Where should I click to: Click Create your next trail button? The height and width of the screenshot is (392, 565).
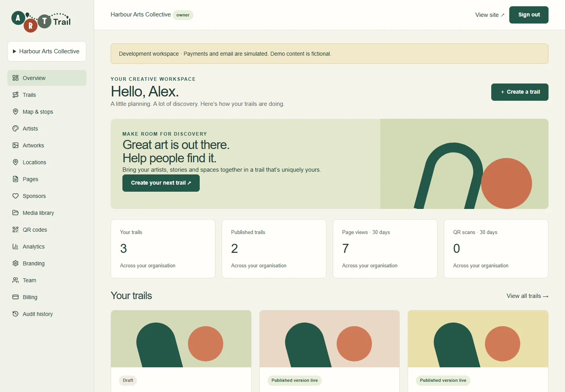(x=161, y=183)
